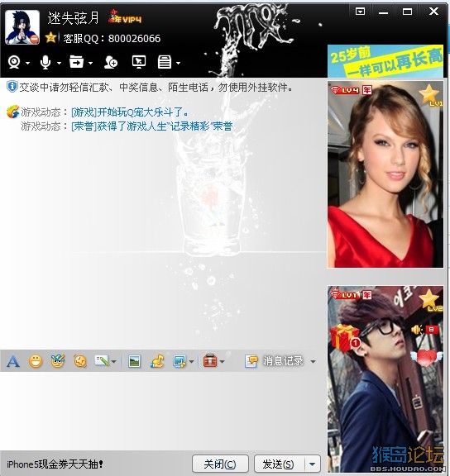The image size is (450, 476).
Task: Expand the applications list dropdown arrow
Action: [179, 63]
